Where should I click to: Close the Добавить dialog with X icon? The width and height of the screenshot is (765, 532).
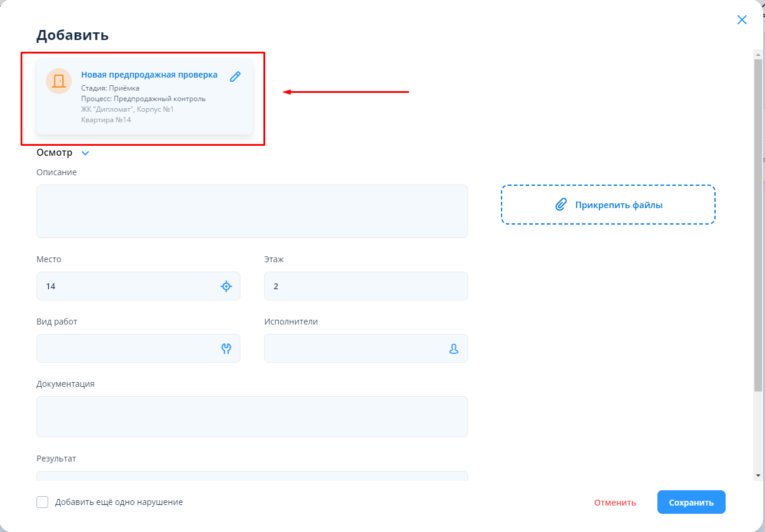742,20
